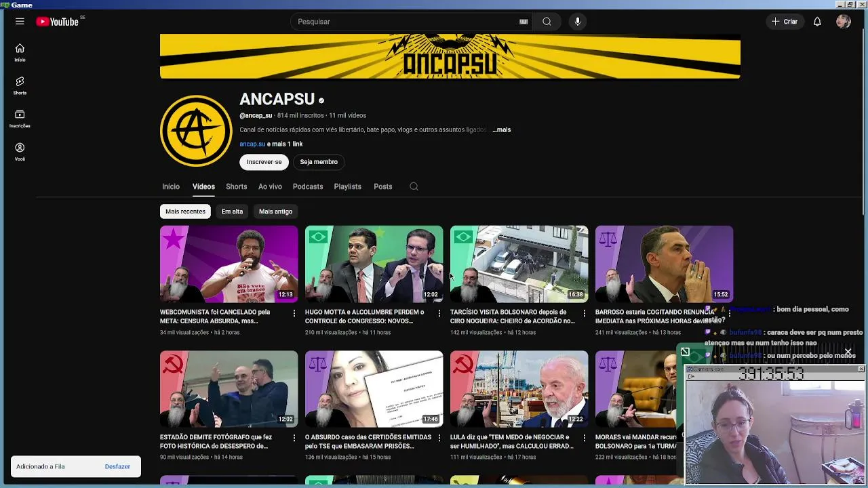The height and width of the screenshot is (488, 868).
Task: Open options menu for TARCÍSIO VISITA video
Action: pos(584,313)
